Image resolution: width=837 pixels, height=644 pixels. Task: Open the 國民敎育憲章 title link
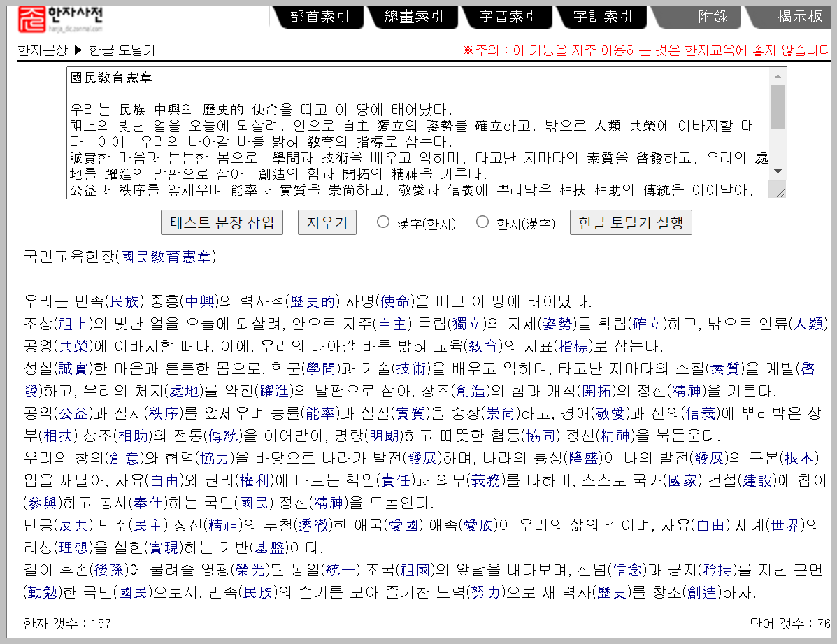point(166,257)
